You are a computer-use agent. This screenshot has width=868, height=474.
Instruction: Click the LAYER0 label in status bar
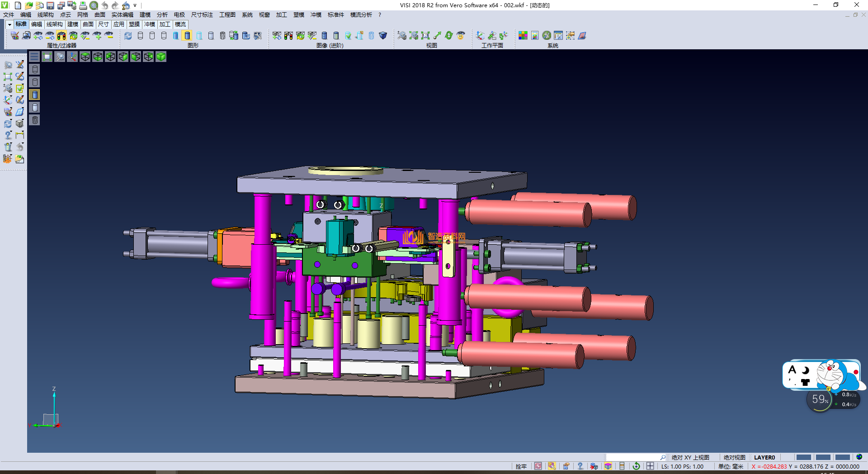point(764,457)
